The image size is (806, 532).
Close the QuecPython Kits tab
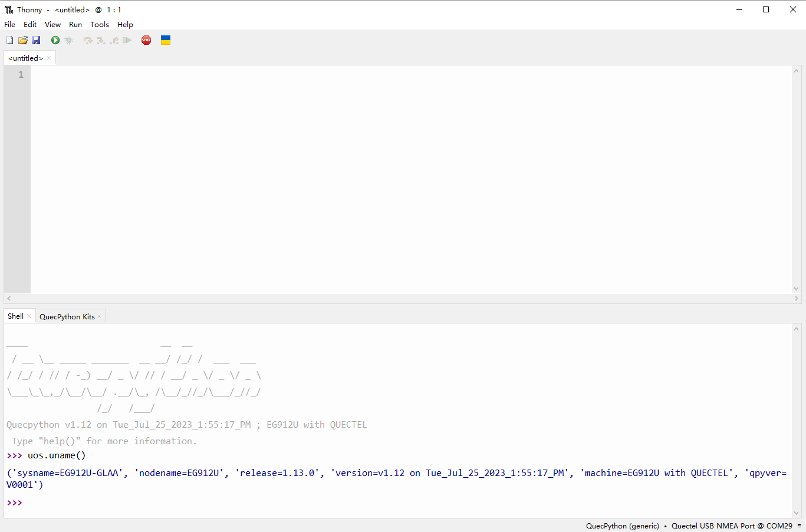point(99,317)
